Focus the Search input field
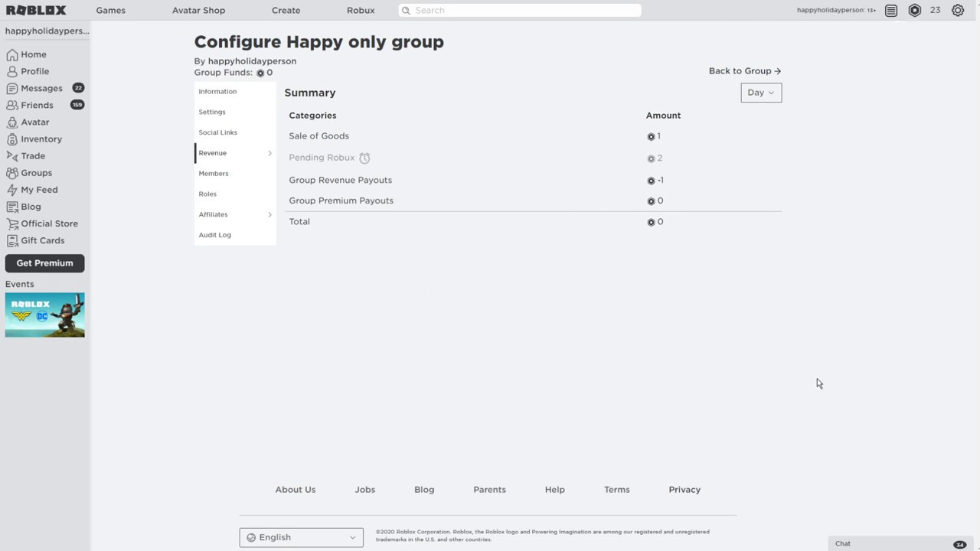Viewport: 980px width, 551px height. [x=520, y=10]
